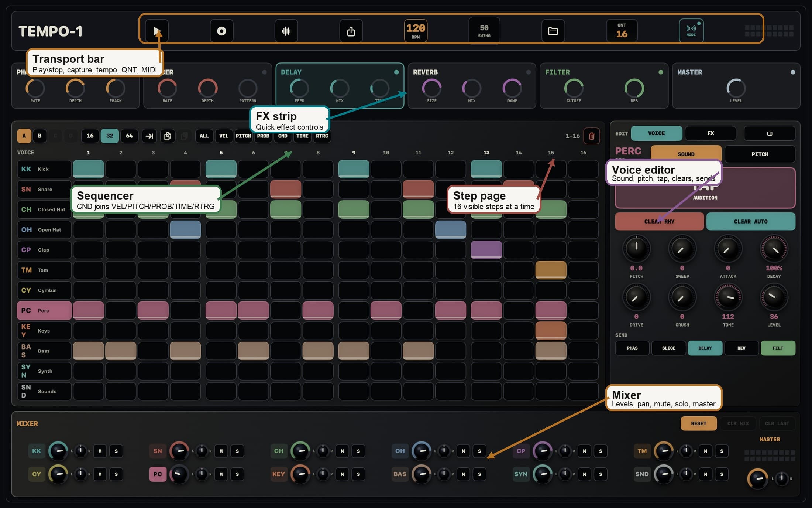The width and height of the screenshot is (812, 508).
Task: Solo the SYN channel in mixer
Action: [601, 474]
